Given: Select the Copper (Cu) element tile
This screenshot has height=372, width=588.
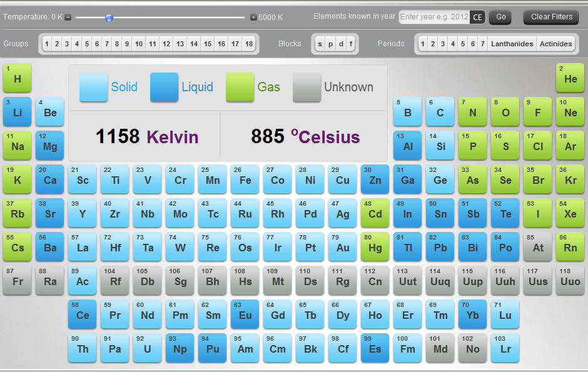Looking at the screenshot, I should 342,179.
